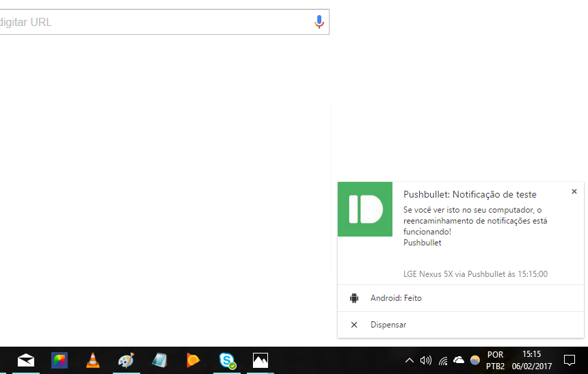The width and height of the screenshot is (588, 374).
Task: Click the round orange-blue tray icon
Action: pyautogui.click(x=475, y=360)
